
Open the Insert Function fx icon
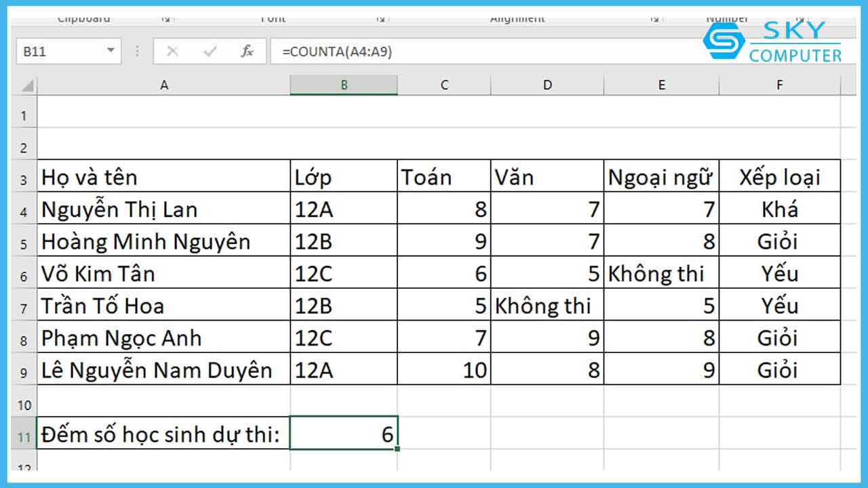[248, 52]
